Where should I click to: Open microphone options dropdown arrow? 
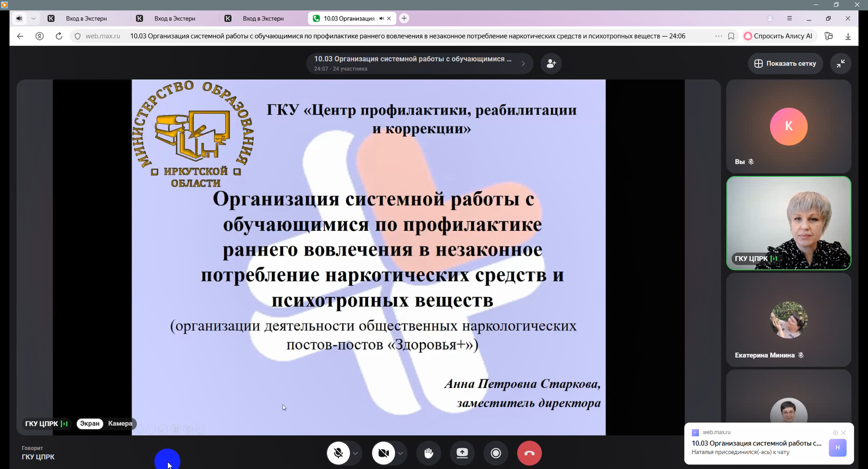[x=356, y=453]
